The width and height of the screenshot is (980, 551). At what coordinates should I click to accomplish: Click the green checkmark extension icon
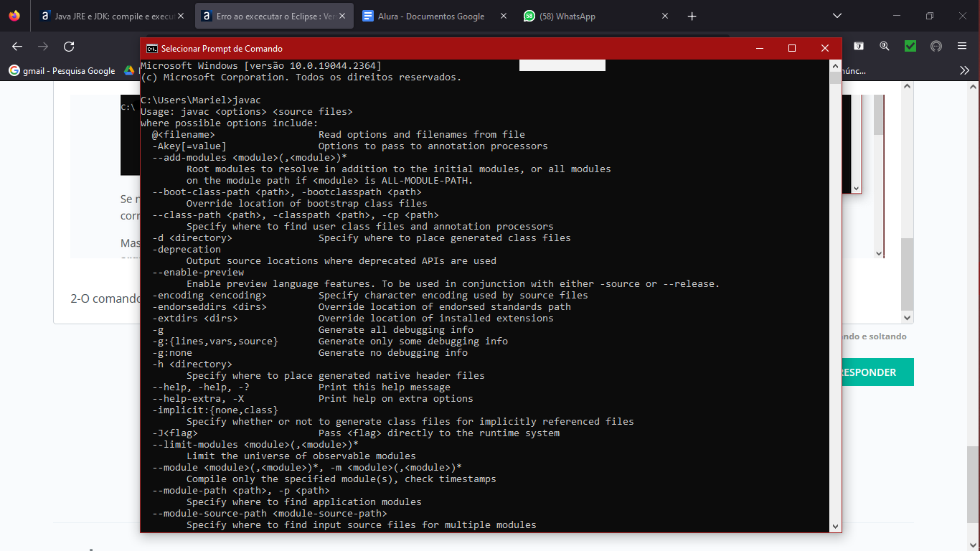click(x=910, y=46)
